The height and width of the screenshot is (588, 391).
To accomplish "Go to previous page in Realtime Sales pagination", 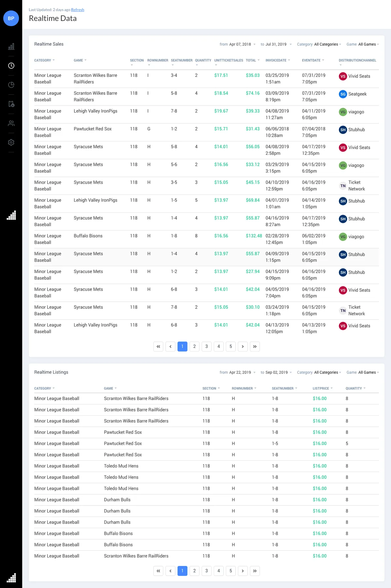I will pyautogui.click(x=170, y=347).
